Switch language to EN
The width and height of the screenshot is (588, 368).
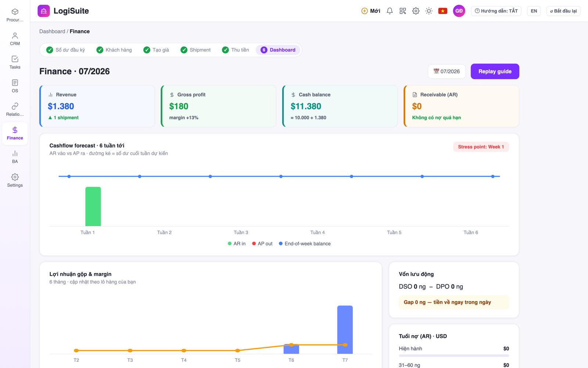click(534, 11)
